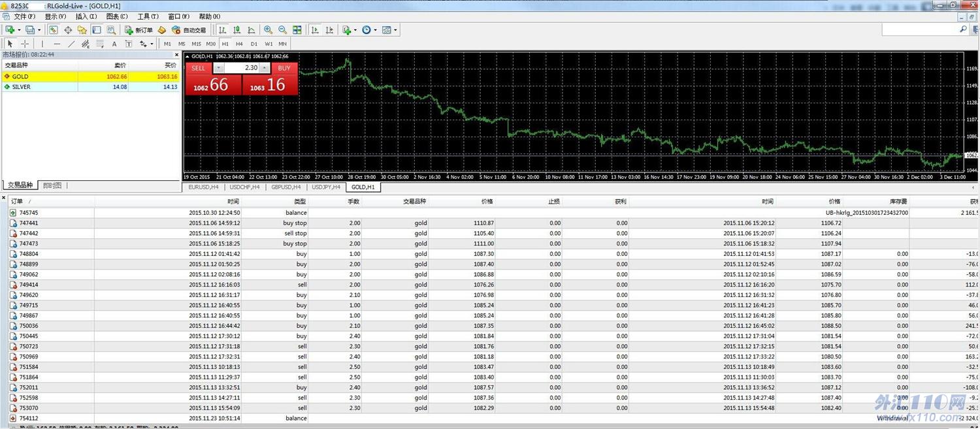The width and height of the screenshot is (980, 429).
Task: Toggle chart shift
Action: pos(329,30)
